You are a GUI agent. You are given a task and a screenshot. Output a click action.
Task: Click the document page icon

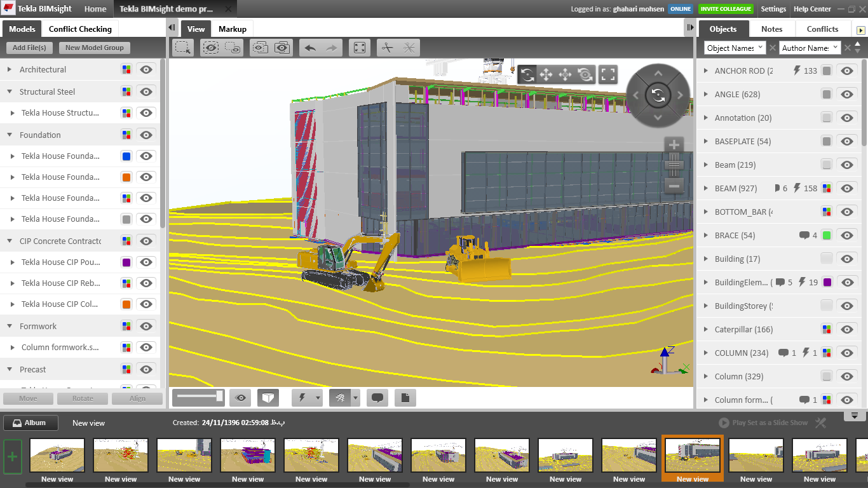coord(405,398)
